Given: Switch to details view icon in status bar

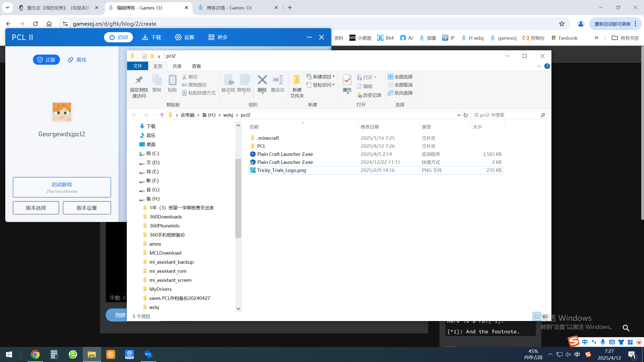Looking at the screenshot, I should click(x=537, y=316).
